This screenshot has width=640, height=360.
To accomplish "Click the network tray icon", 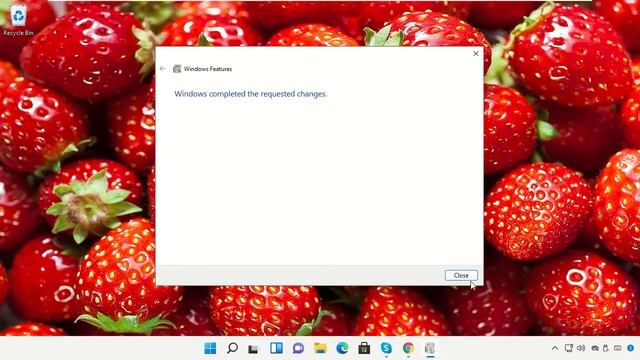I will 569,348.
